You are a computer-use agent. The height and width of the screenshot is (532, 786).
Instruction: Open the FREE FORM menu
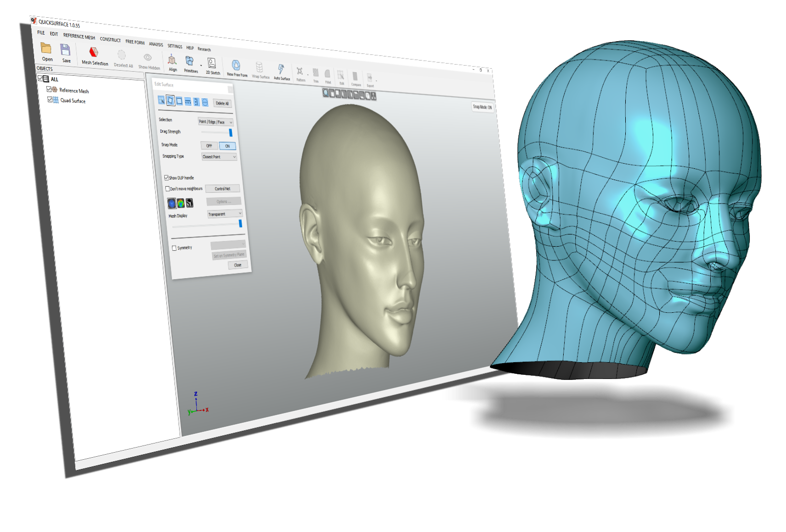[x=135, y=42]
